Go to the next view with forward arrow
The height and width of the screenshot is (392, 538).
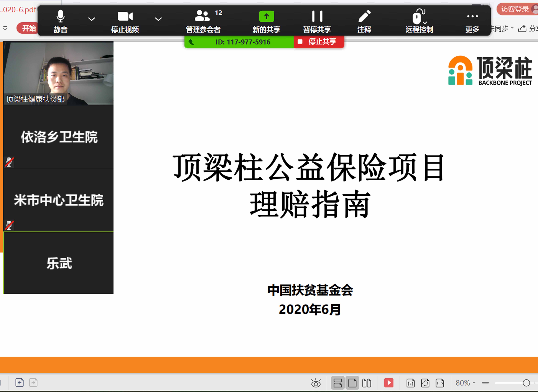coord(33,382)
